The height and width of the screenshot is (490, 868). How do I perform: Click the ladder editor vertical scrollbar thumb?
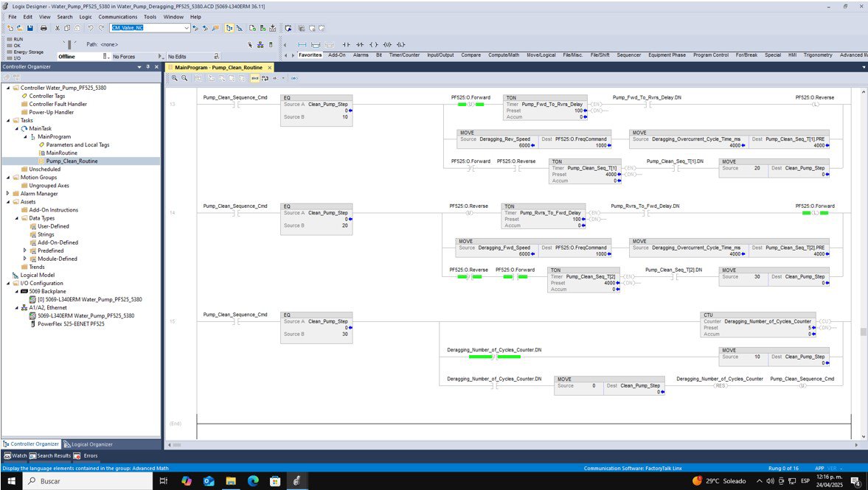pyautogui.click(x=863, y=332)
